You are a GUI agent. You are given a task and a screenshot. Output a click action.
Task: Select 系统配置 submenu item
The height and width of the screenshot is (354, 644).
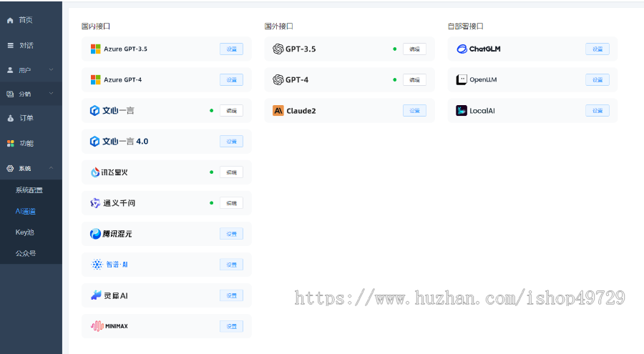click(x=29, y=190)
